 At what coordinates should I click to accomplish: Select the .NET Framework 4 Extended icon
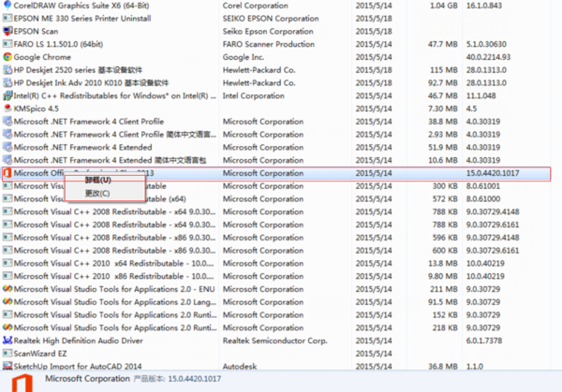click(7, 147)
